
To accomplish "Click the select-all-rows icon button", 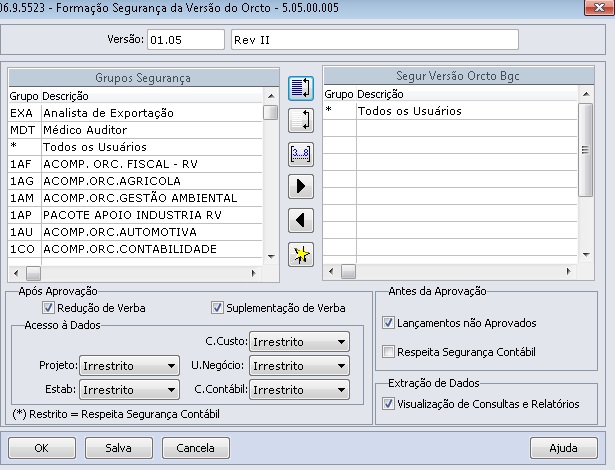I will (x=301, y=88).
